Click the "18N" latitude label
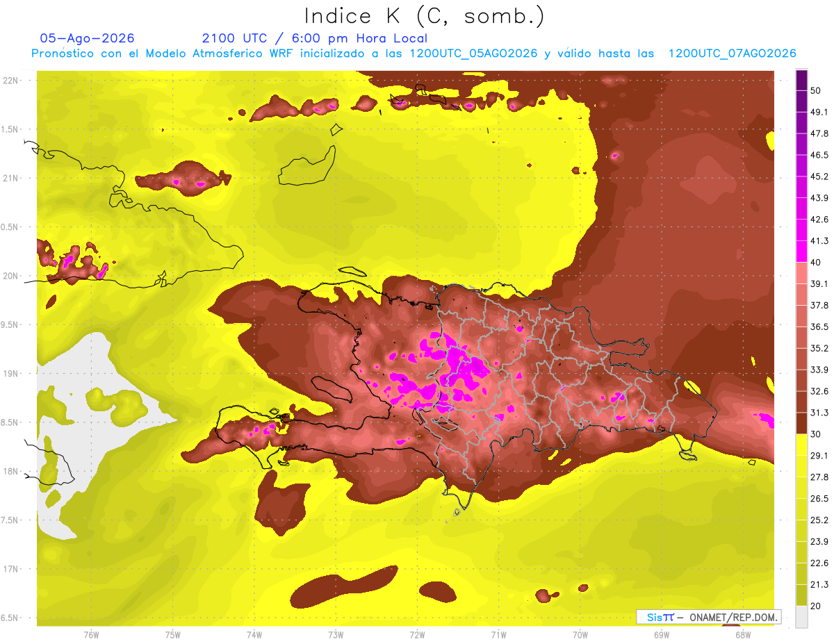Screen dimensions: 834x644 tap(10, 471)
